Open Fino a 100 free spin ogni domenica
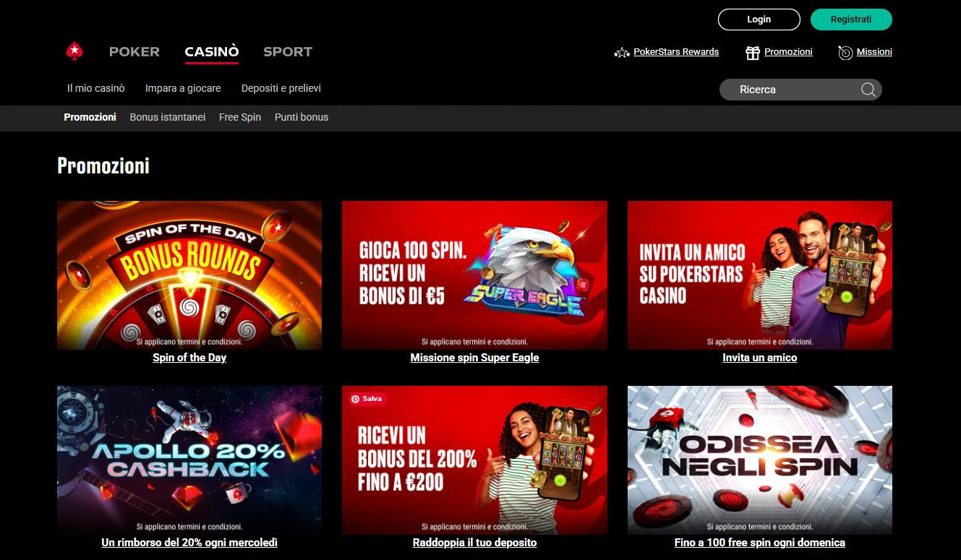This screenshot has height=560, width=961. [760, 543]
